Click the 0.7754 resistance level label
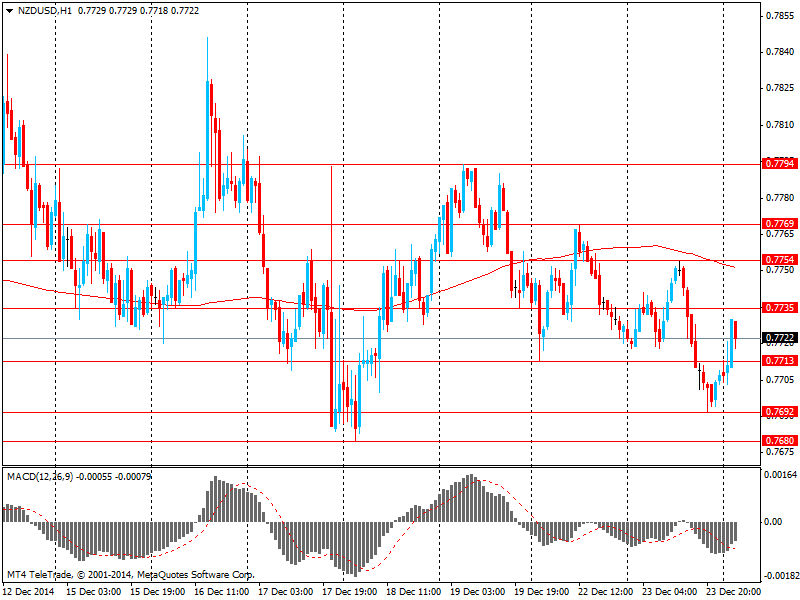Viewport: 800px width, 600px height. point(778,260)
